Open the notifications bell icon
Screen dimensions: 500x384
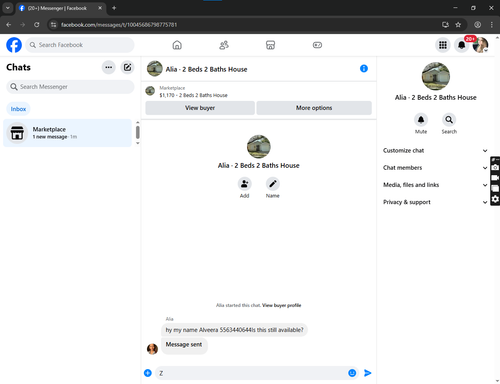click(x=461, y=45)
